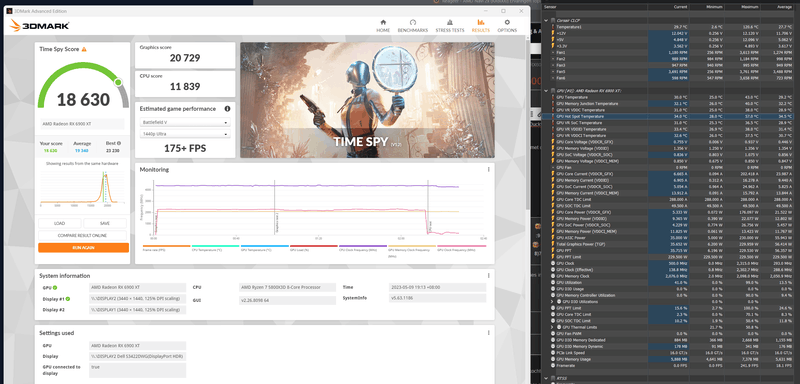
Task: Click COMPARE RESULT ONLINE button
Action: 82,236
